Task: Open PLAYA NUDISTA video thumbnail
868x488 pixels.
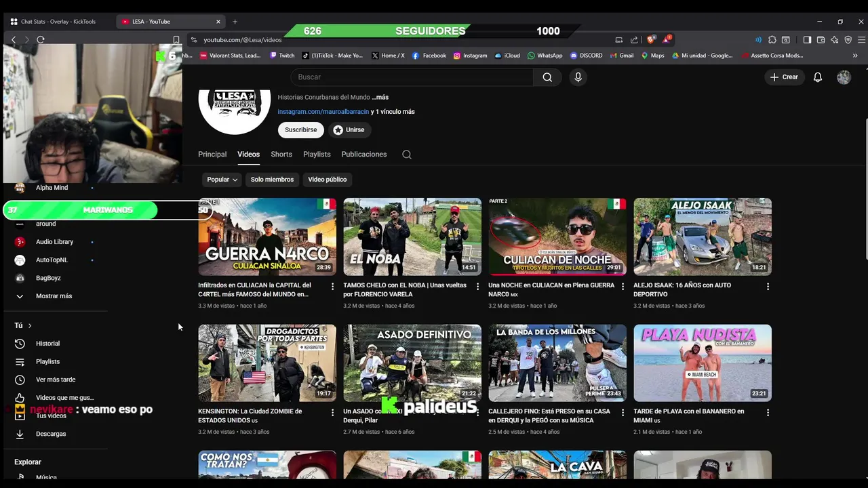Action: 703,363
